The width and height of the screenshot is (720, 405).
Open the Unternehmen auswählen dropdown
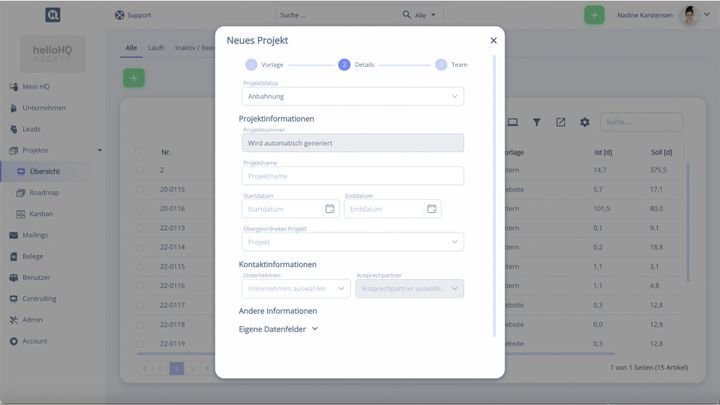tap(296, 288)
